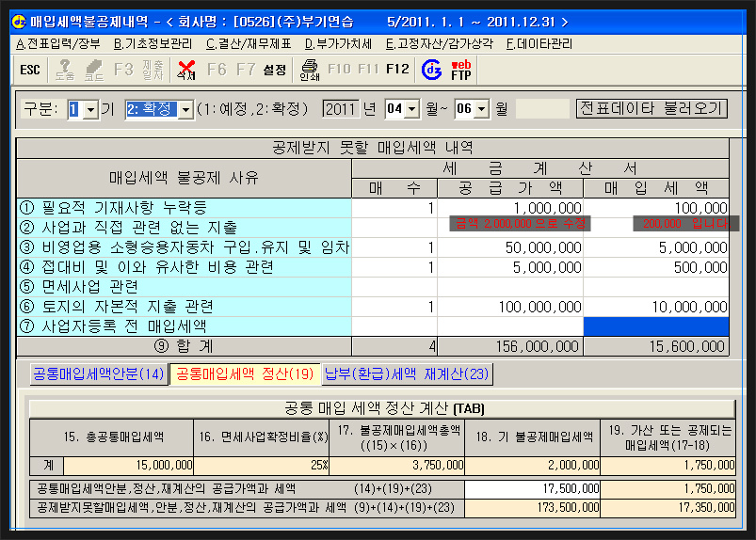Click 면세사업확정비율 value 25%
This screenshot has width=756, height=540.
tap(262, 466)
